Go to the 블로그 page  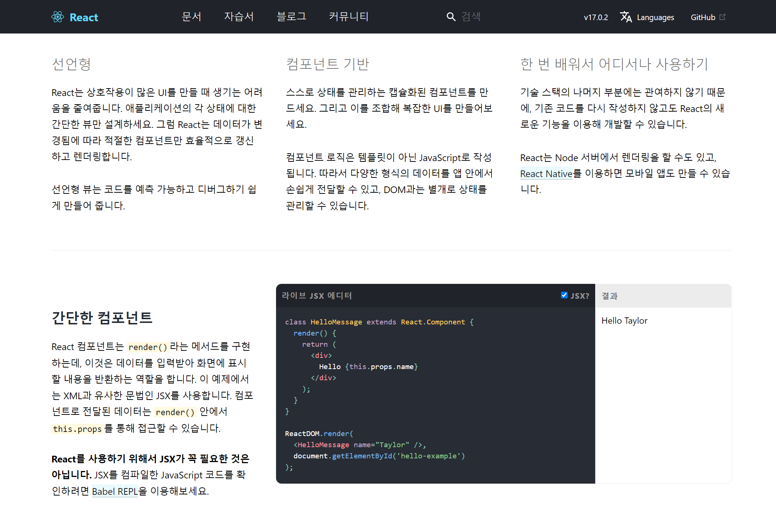pyautogui.click(x=291, y=17)
